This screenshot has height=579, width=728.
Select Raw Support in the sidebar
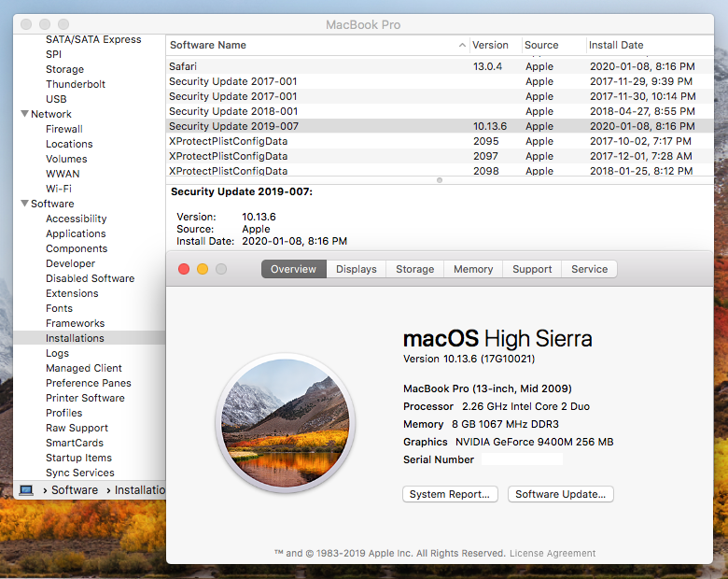coord(77,428)
